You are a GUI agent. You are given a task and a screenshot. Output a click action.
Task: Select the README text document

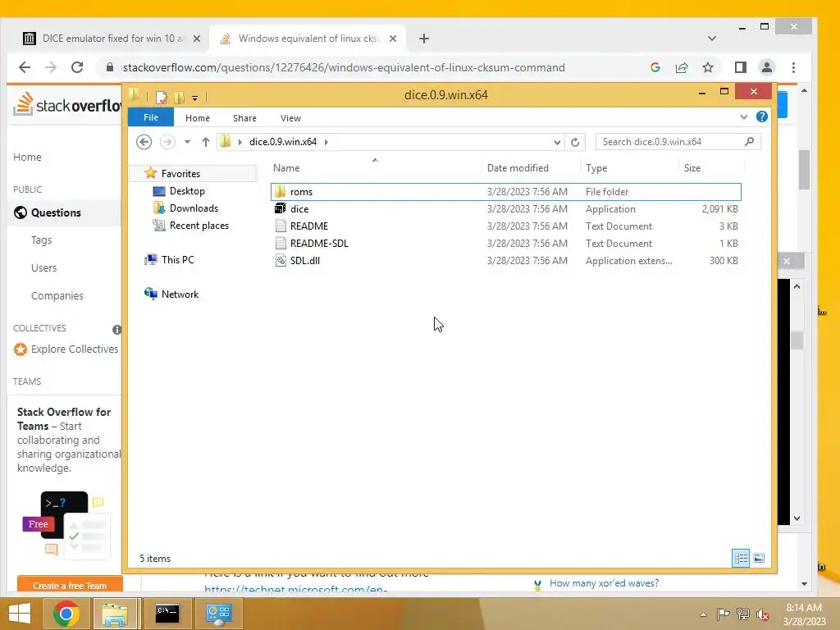click(505, 226)
